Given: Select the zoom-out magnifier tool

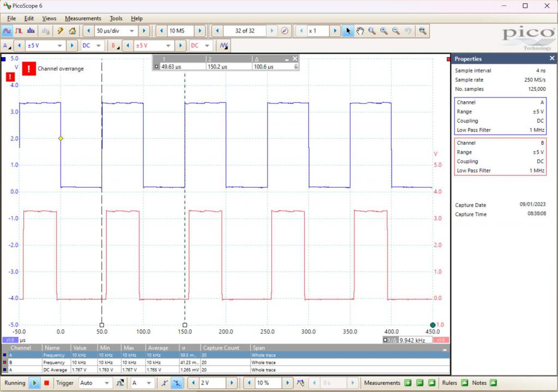Looking at the screenshot, I should click(x=396, y=31).
